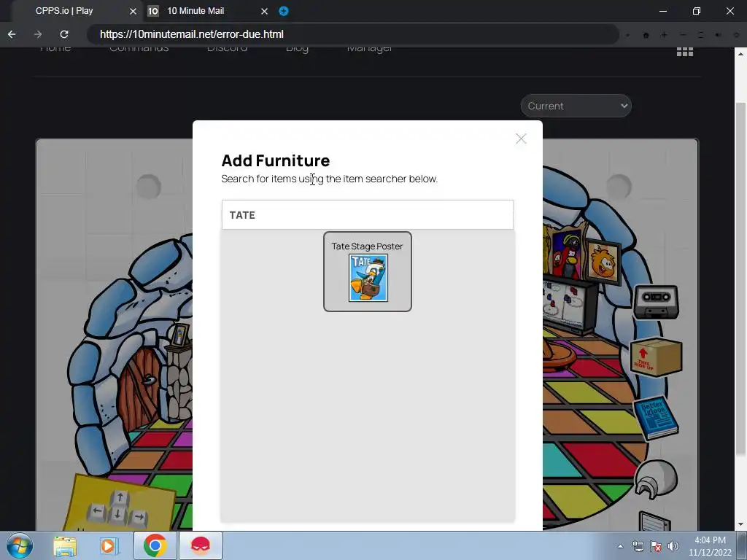Viewport: 747px width, 560px height.
Task: Open Windows Media Player from taskbar
Action: click(x=109, y=546)
